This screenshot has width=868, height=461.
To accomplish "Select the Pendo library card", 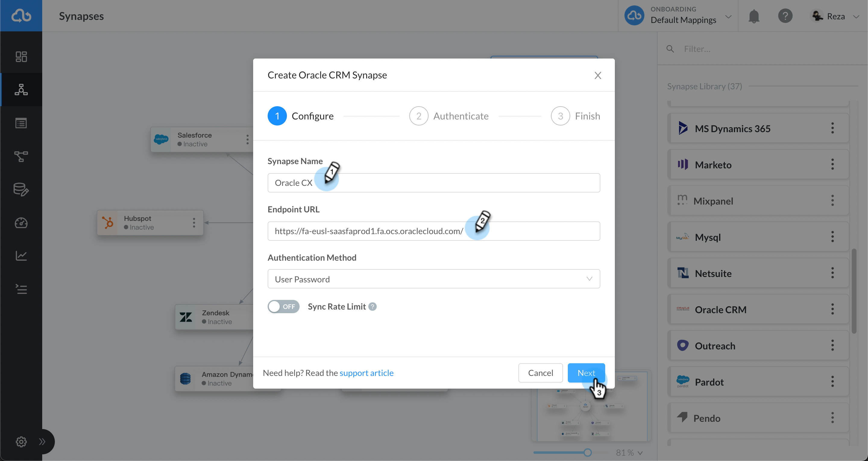I will click(758, 418).
